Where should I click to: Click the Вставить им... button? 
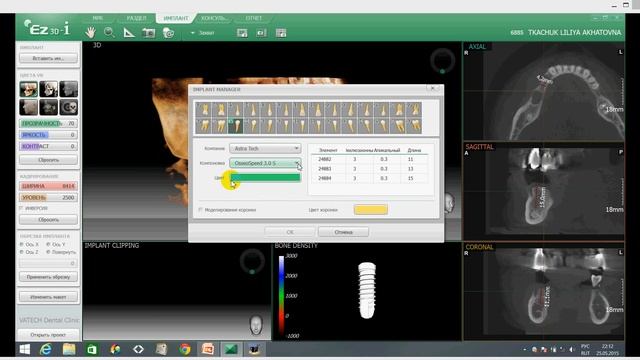click(48, 58)
